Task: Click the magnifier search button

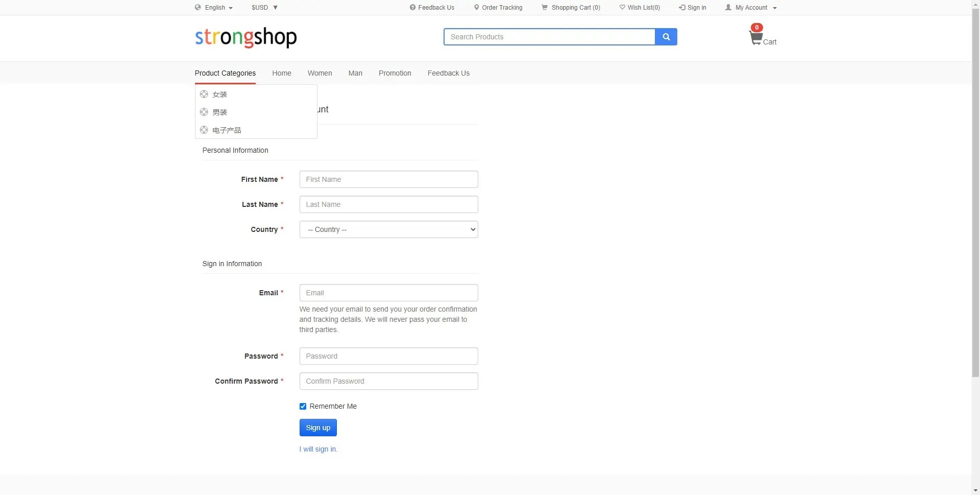Action: pos(666,37)
